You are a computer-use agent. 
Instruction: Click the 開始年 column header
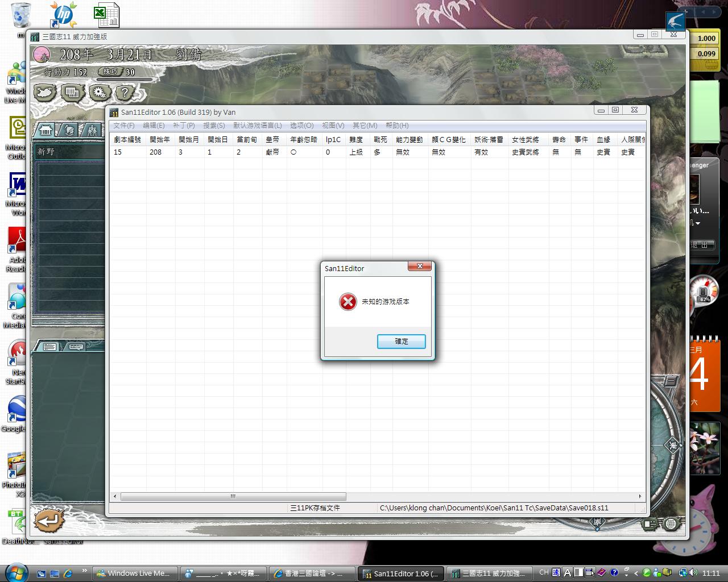click(160, 139)
